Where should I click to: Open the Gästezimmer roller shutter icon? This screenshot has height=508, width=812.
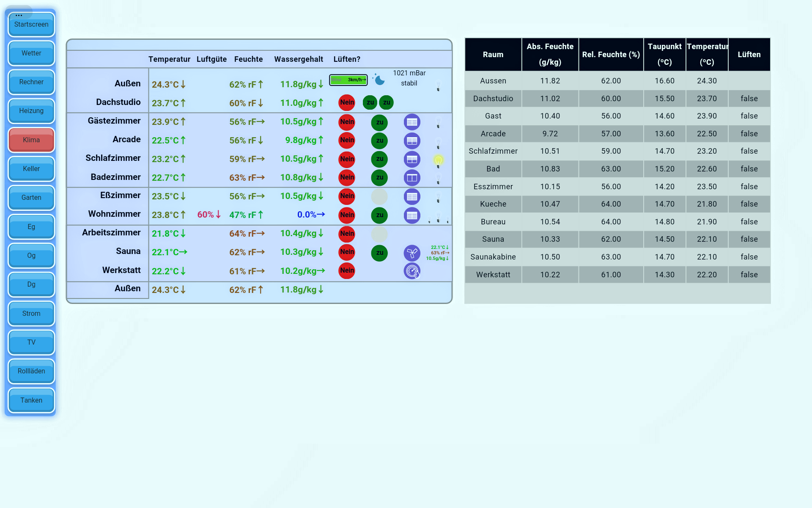[x=412, y=122]
